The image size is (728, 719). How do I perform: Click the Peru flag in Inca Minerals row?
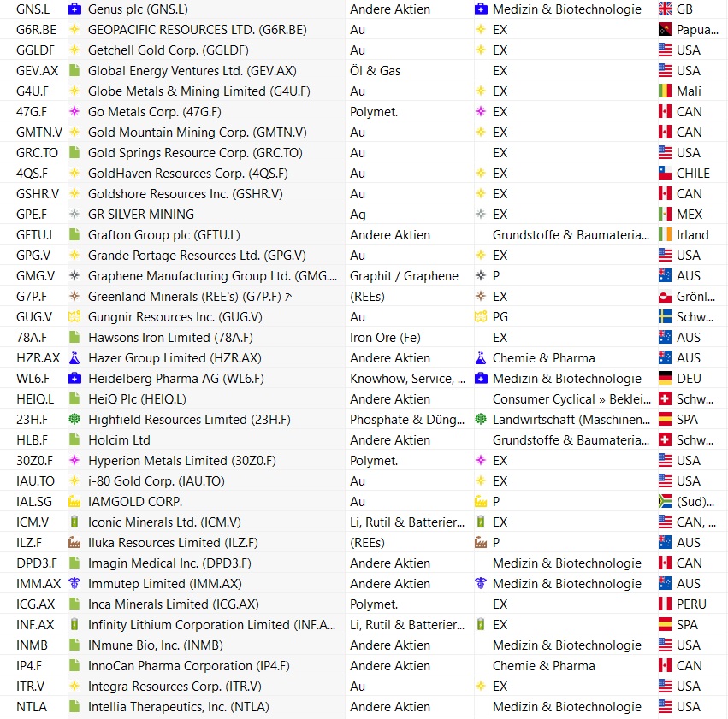pyautogui.click(x=665, y=604)
